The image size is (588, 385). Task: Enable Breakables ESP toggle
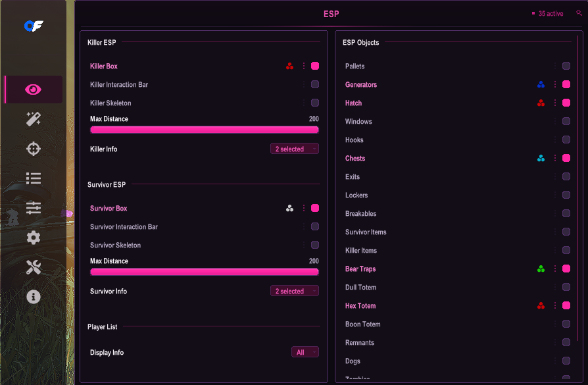tap(566, 213)
